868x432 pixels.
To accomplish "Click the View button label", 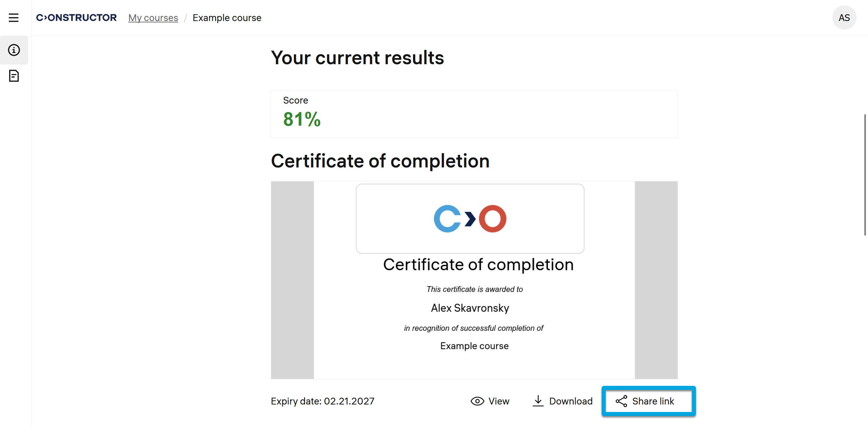I will (x=499, y=401).
